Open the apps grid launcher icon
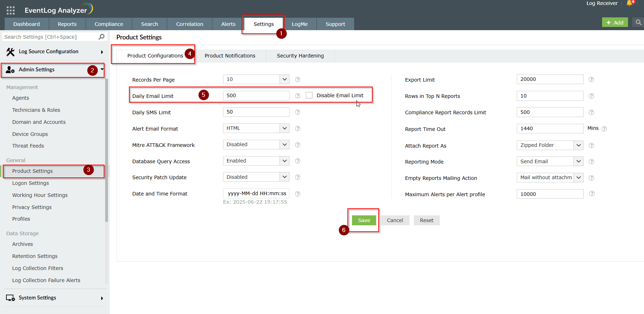The height and width of the screenshot is (314, 644). (11, 10)
